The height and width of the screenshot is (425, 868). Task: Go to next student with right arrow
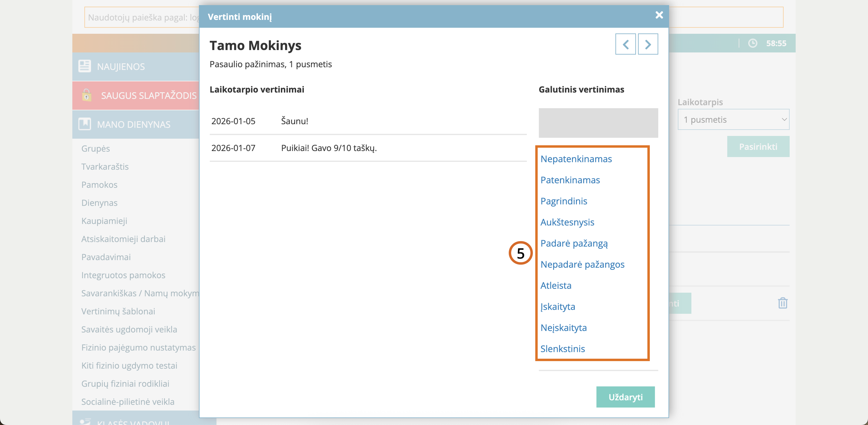click(648, 44)
